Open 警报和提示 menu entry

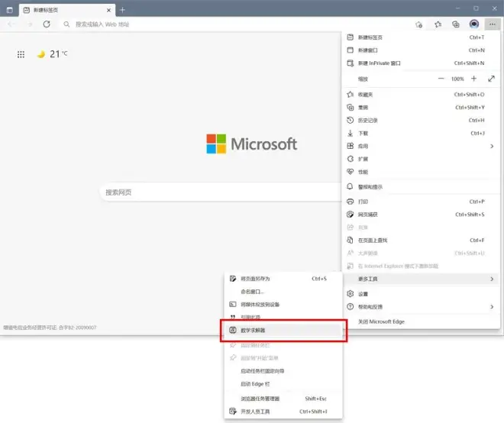pyautogui.click(x=421, y=187)
